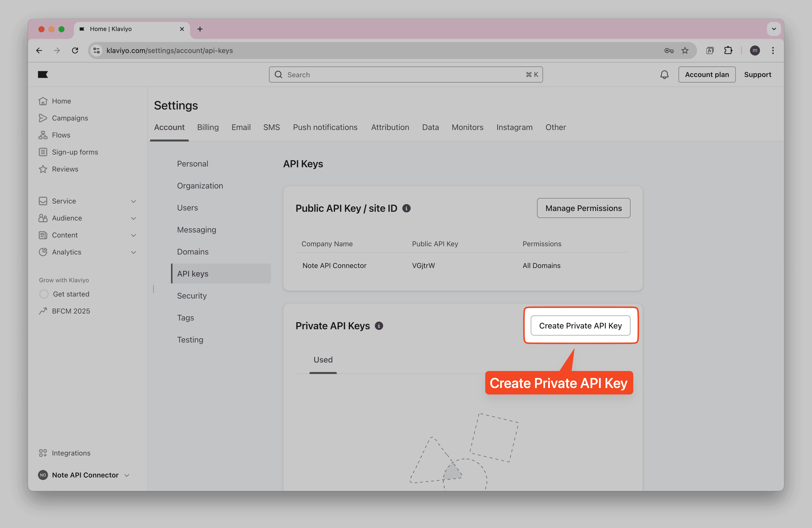Open Domains settings section
This screenshot has height=528, width=812.
(193, 252)
